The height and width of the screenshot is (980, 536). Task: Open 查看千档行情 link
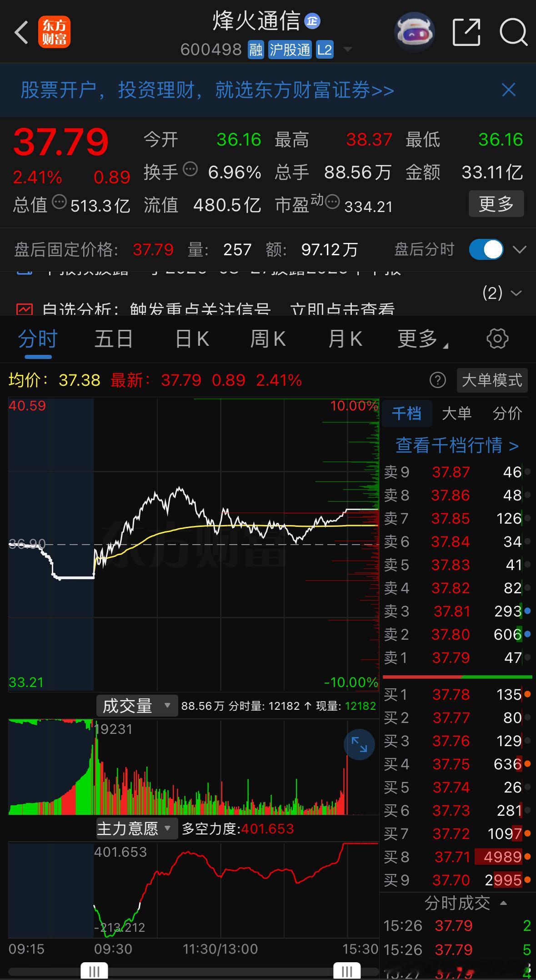(457, 445)
